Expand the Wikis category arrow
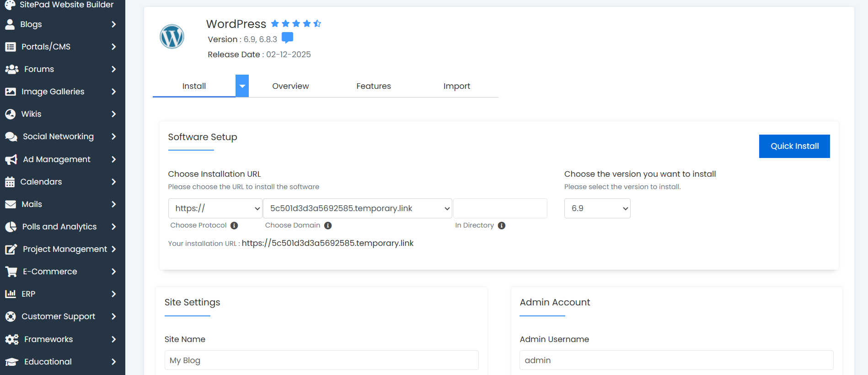The height and width of the screenshot is (375, 868). tap(114, 114)
